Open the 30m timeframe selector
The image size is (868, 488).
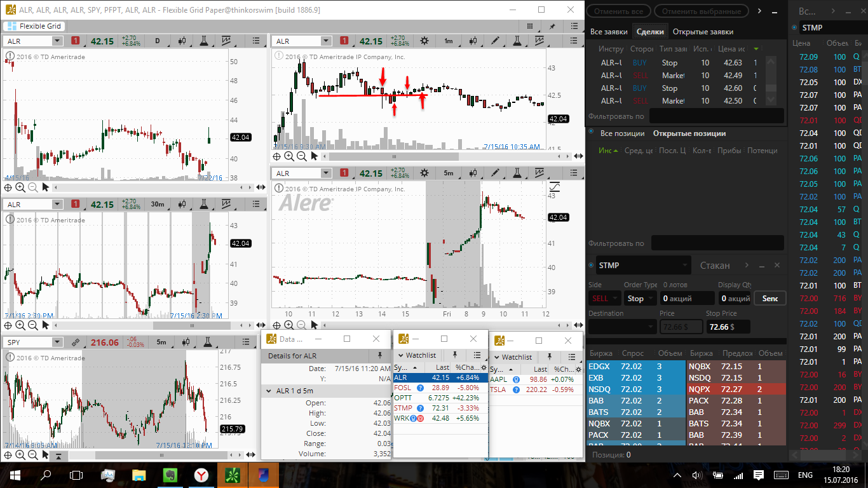[x=157, y=204]
